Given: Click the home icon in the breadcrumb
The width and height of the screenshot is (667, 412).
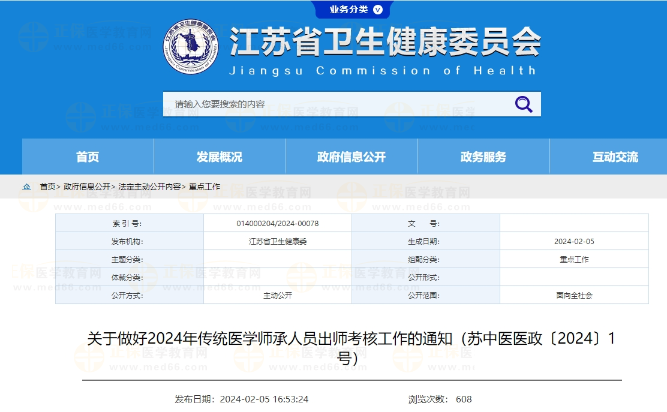Looking at the screenshot, I should tap(27, 186).
